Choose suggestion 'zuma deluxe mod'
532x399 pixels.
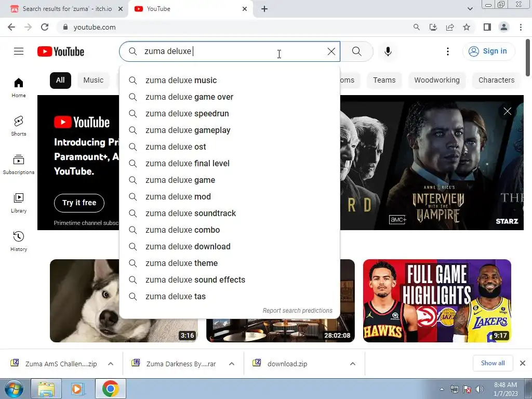[230, 197]
